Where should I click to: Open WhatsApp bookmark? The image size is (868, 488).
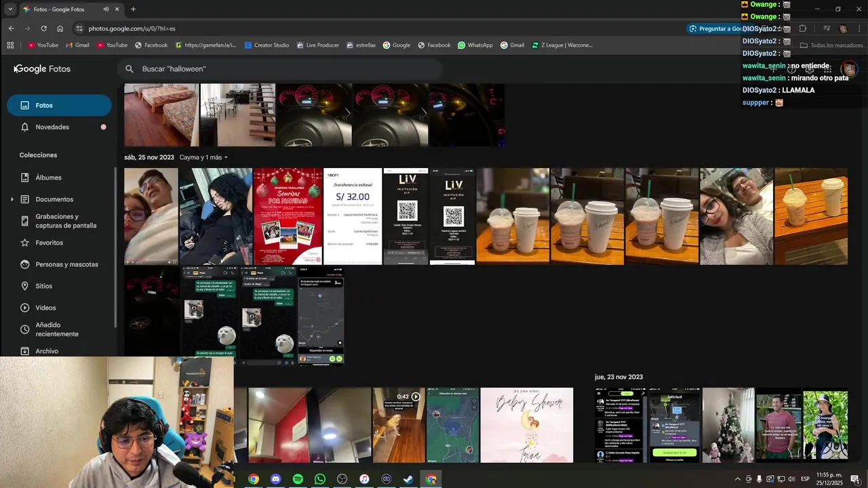click(475, 45)
